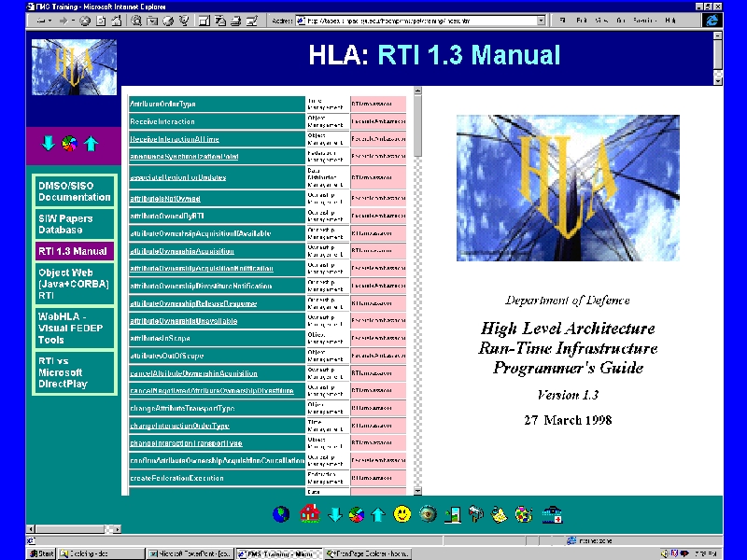Image resolution: width=747 pixels, height=560 pixels.
Task: Open the Go menu
Action: [x=621, y=21]
